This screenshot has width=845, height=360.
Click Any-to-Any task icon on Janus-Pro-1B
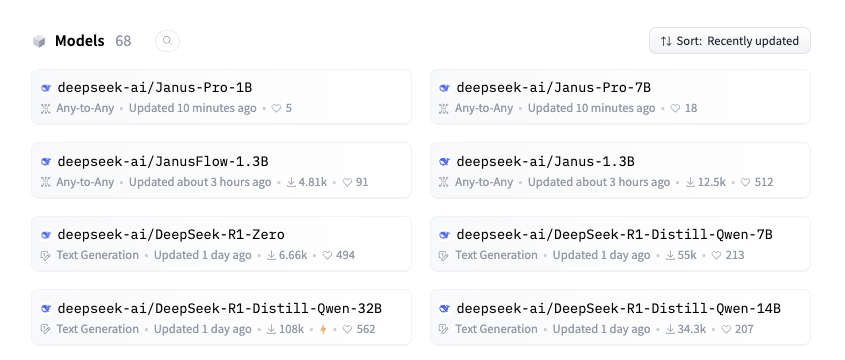coord(45,108)
